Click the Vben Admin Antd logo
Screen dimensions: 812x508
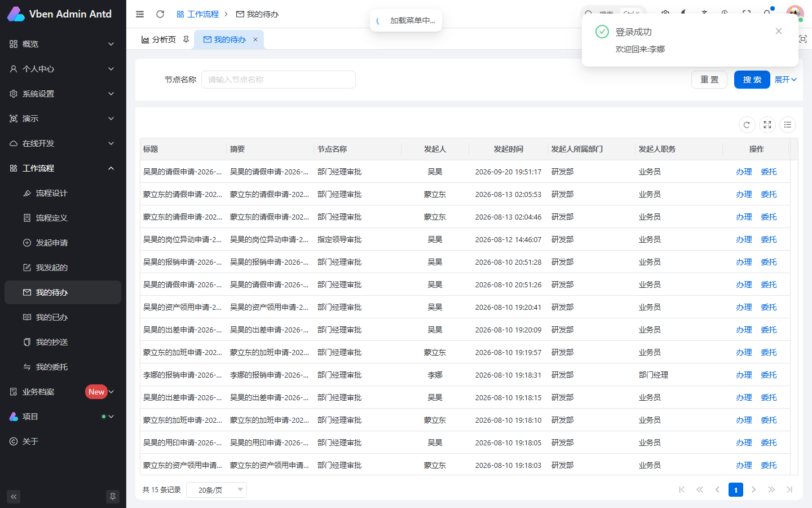point(60,14)
